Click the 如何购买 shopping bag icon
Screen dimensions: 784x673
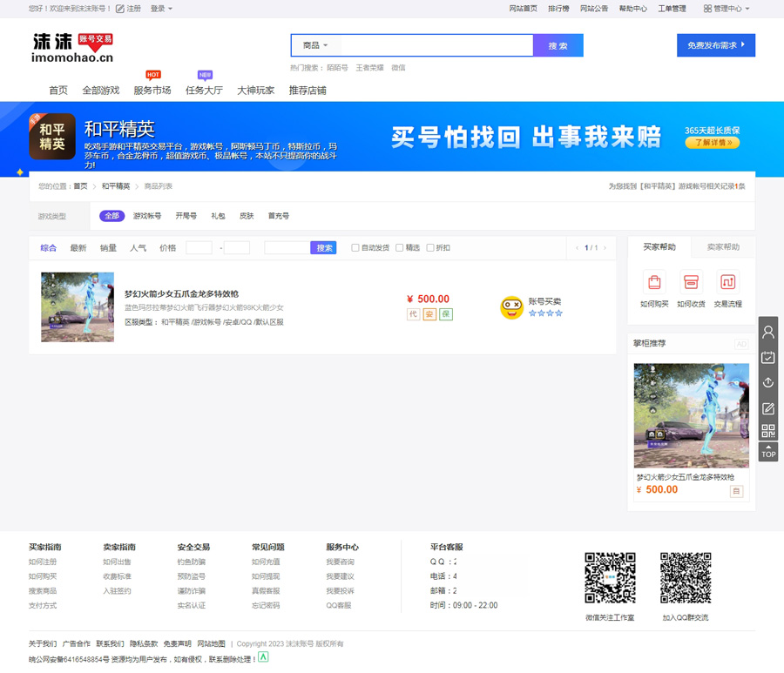(x=654, y=282)
